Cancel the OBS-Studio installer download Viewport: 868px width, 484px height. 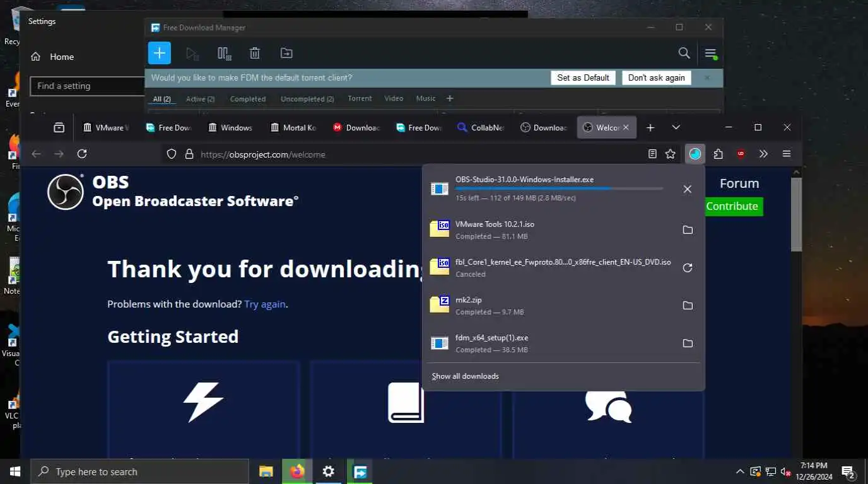click(x=688, y=189)
